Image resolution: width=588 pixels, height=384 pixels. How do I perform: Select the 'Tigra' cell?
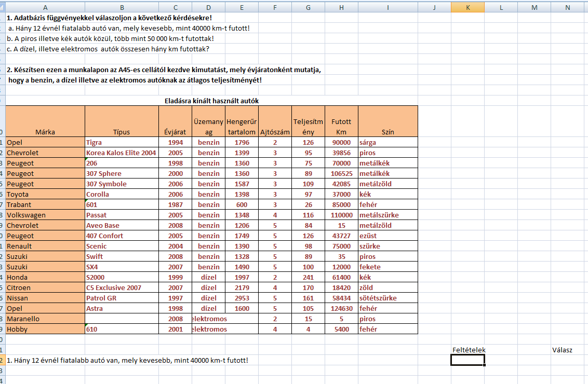point(122,142)
